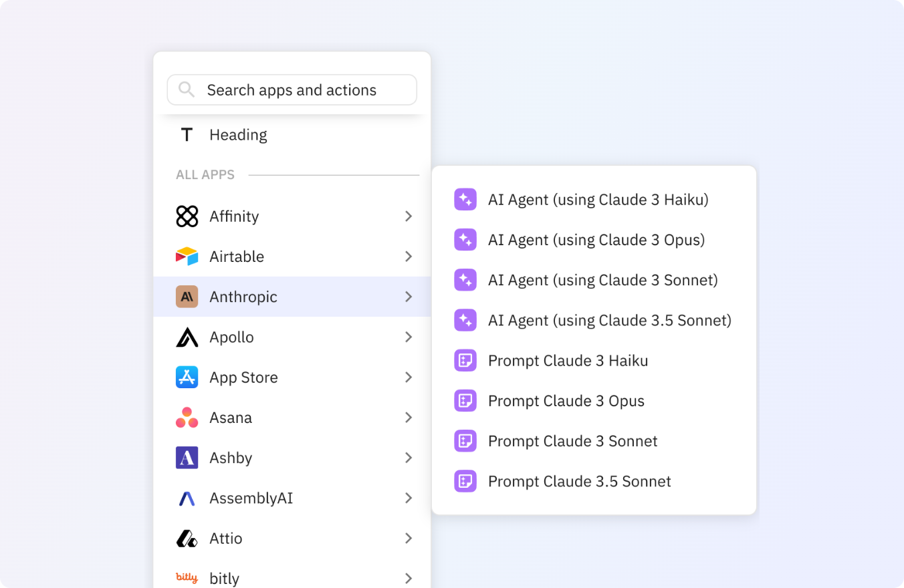Click the Apollo app logo

coord(187,337)
